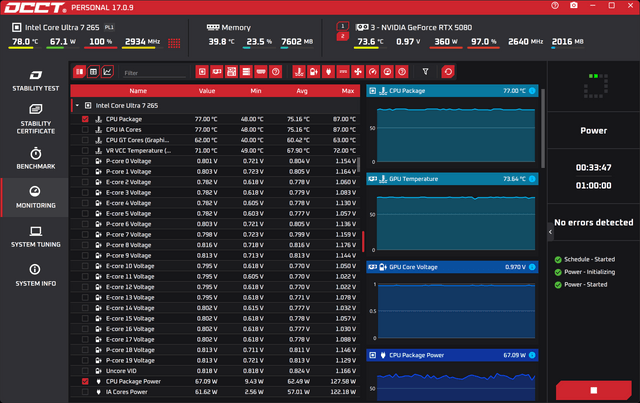This screenshot has width=640, height=403.
Task: Toggle temperature sensor type filter
Action: (299, 72)
